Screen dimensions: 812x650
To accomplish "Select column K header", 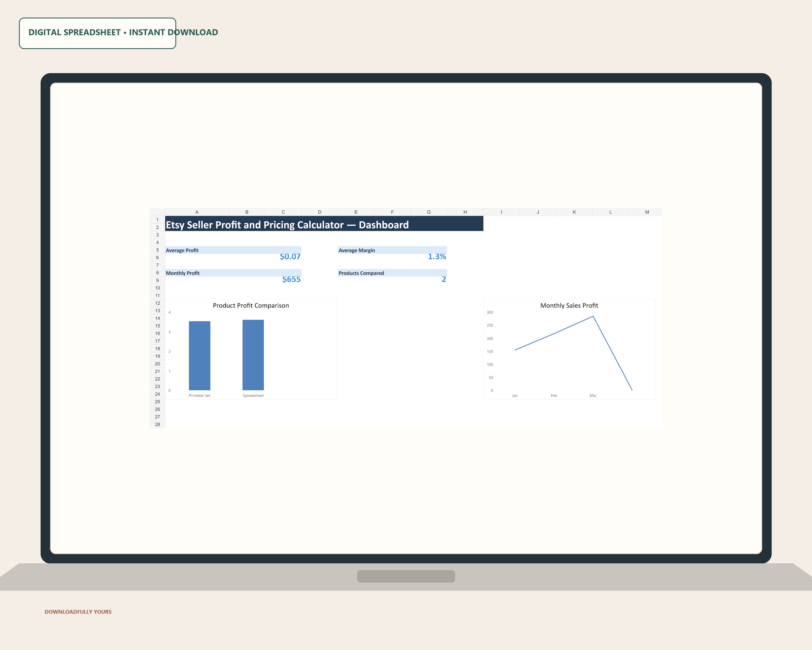I will tap(574, 212).
